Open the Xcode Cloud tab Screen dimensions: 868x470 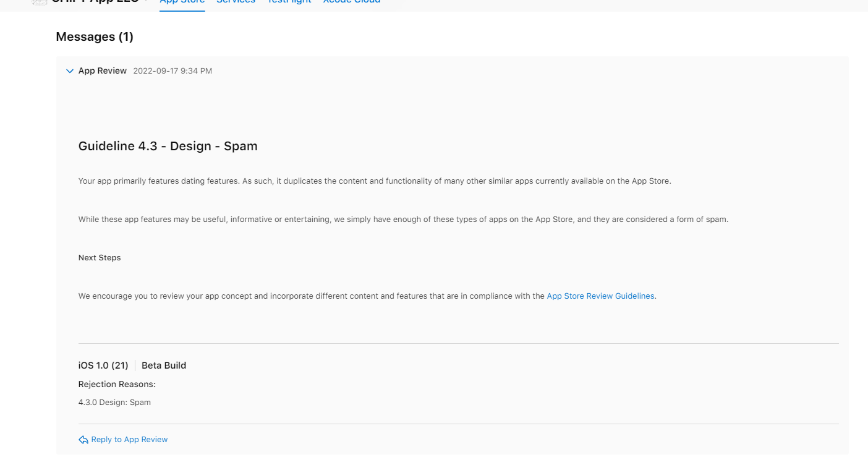(x=351, y=2)
